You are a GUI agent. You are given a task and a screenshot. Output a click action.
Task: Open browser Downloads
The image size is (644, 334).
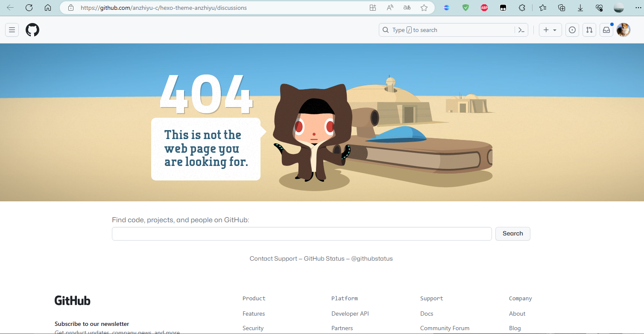580,8
